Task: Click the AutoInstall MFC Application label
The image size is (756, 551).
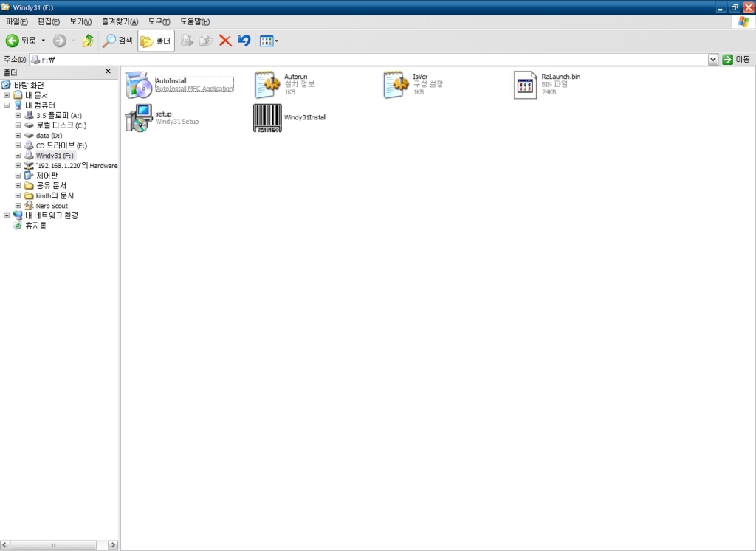Action: coord(194,89)
